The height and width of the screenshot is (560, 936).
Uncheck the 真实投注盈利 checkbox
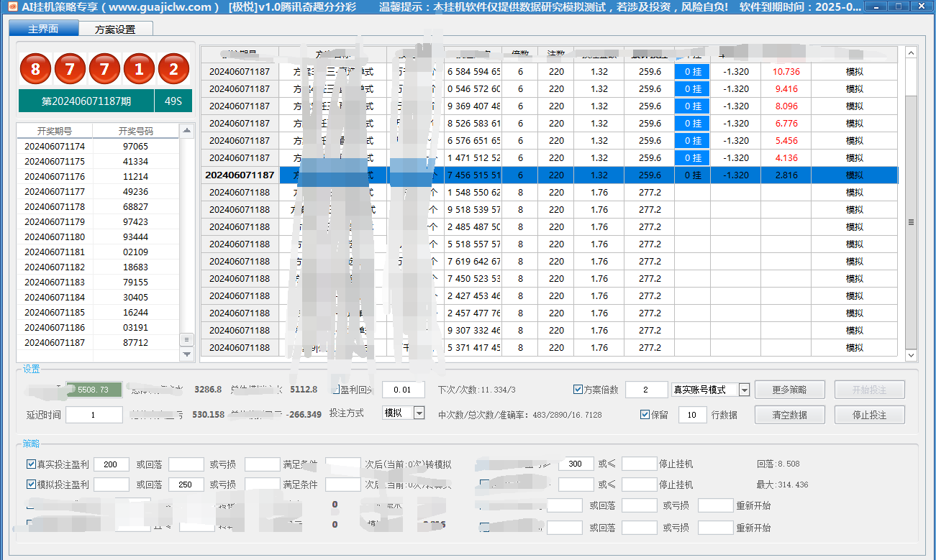click(31, 464)
